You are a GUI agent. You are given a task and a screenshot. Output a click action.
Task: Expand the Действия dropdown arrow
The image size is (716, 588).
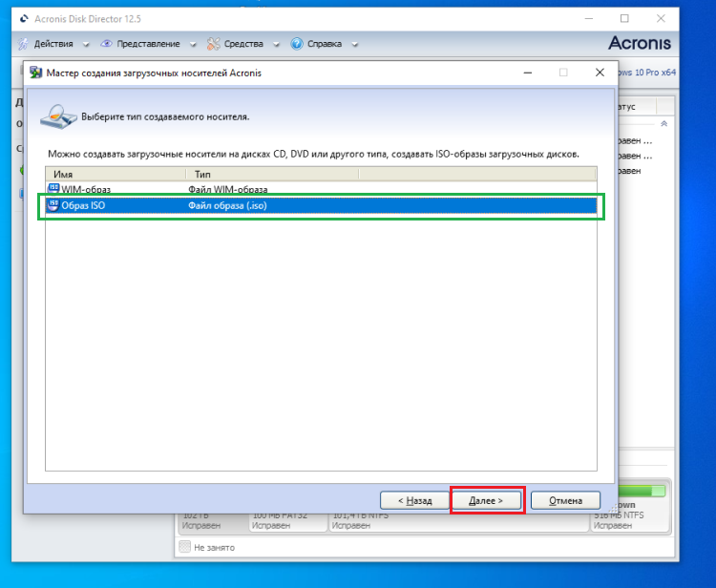click(86, 45)
